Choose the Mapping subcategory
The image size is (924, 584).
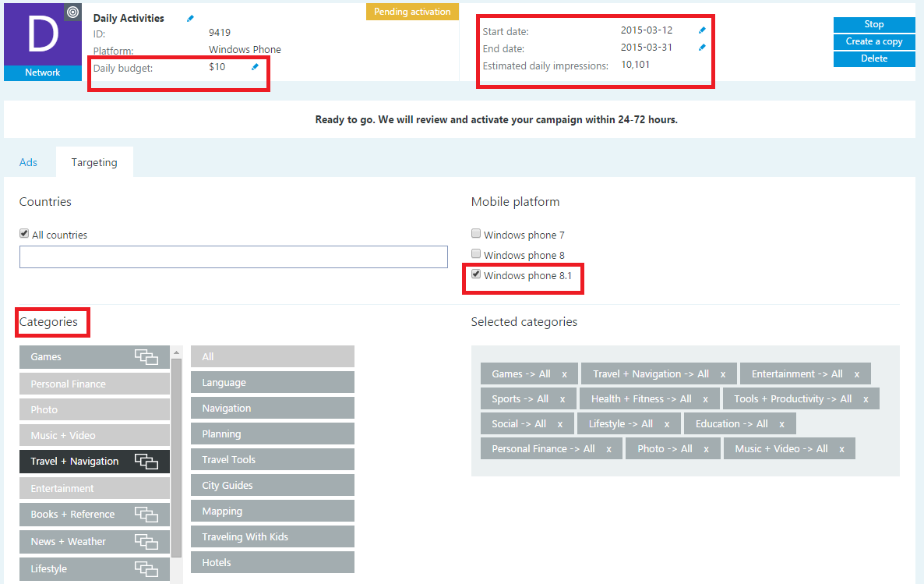click(272, 511)
